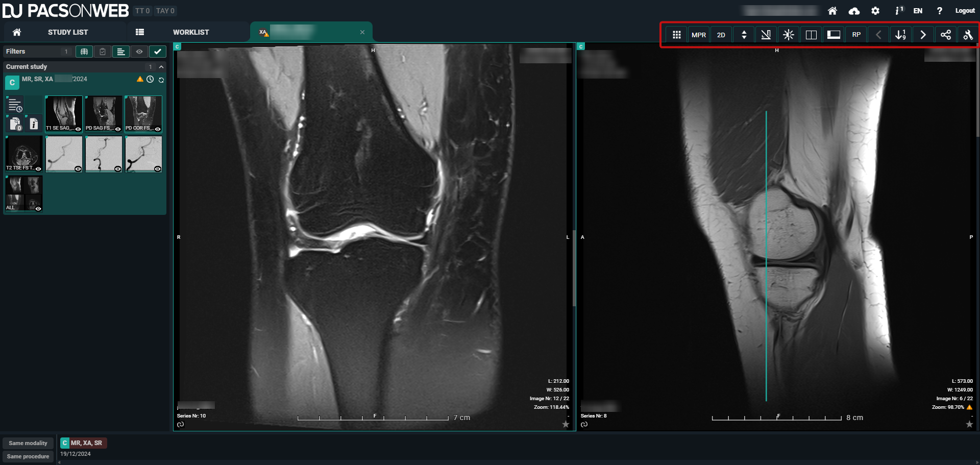Click the series grid layout icon
Screen dimensions: 980x465
click(x=676, y=35)
